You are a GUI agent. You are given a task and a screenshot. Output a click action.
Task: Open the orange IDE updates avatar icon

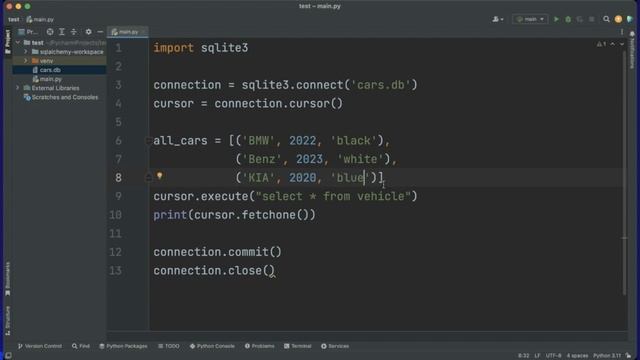(618, 19)
